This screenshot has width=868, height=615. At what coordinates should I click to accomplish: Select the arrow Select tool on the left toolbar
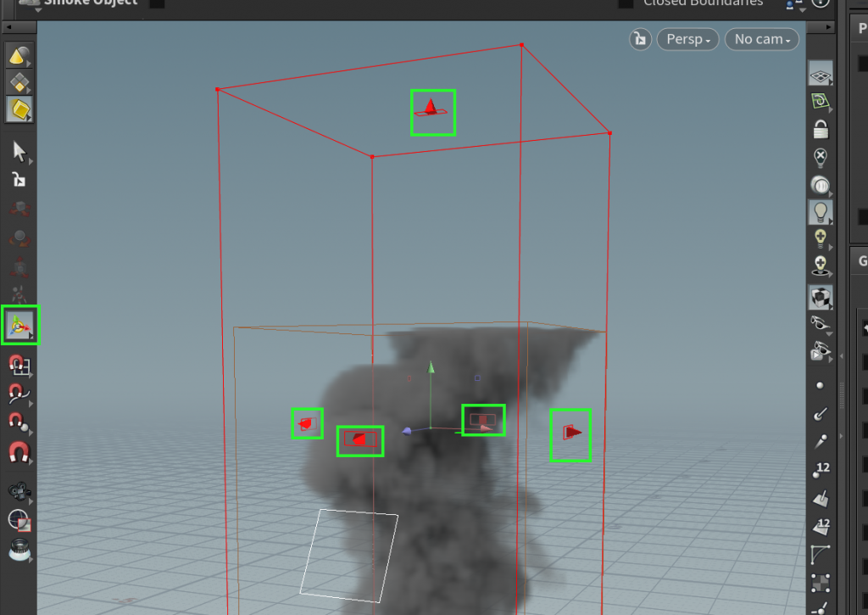pyautogui.click(x=19, y=153)
